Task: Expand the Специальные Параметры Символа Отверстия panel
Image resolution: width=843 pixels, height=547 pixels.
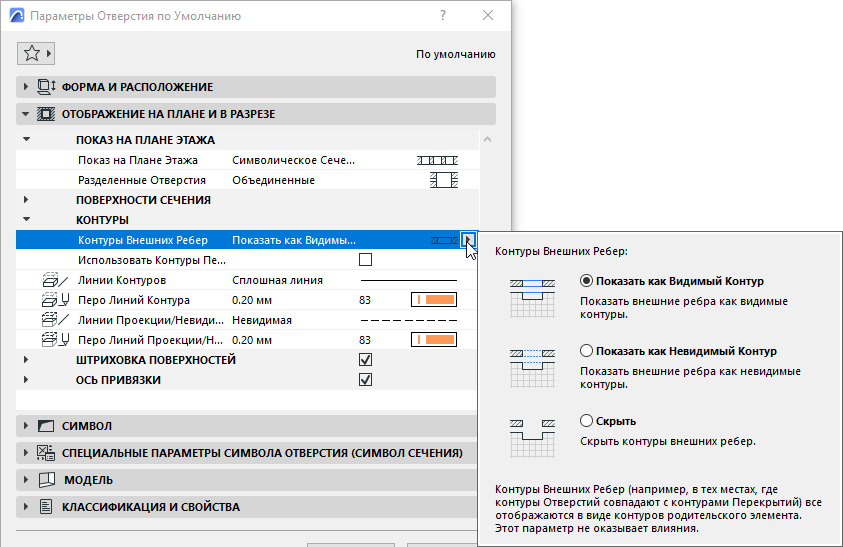Action: click(25, 453)
